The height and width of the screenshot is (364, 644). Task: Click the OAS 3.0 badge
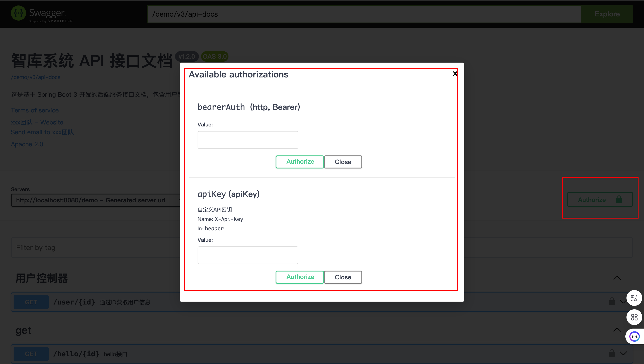click(215, 56)
